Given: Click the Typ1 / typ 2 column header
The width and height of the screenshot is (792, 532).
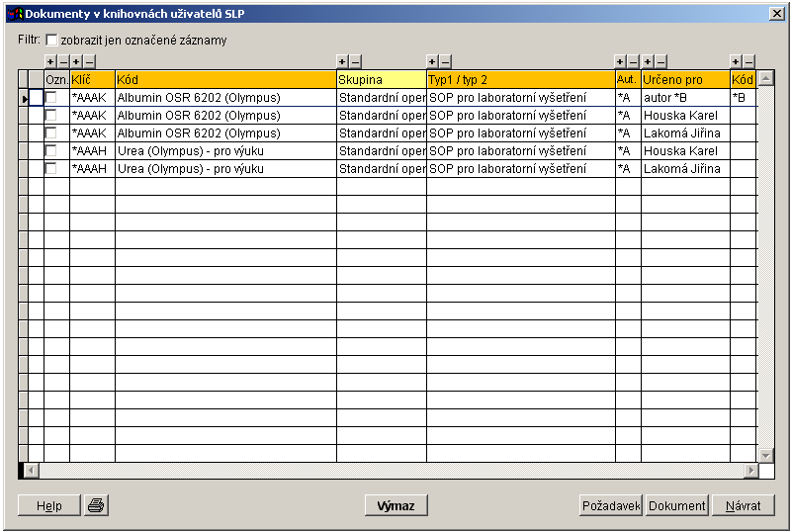Looking at the screenshot, I should click(x=520, y=79).
